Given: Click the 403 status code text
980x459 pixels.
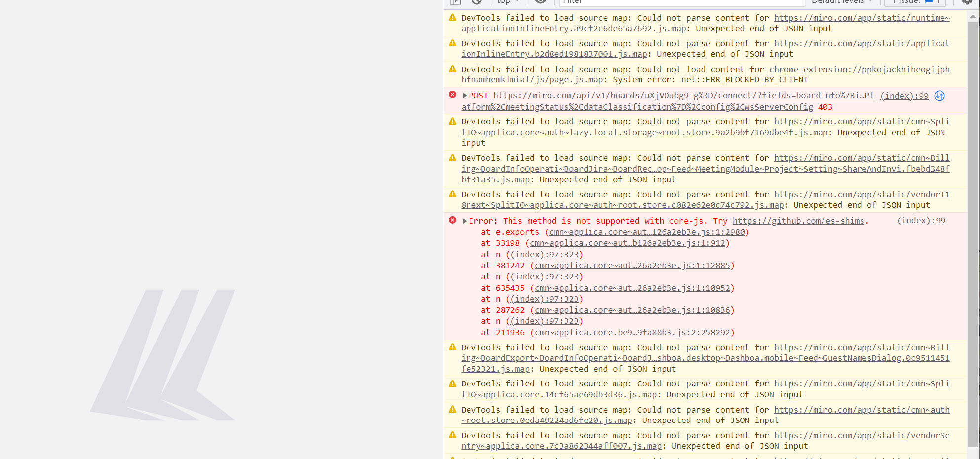Looking at the screenshot, I should [825, 107].
